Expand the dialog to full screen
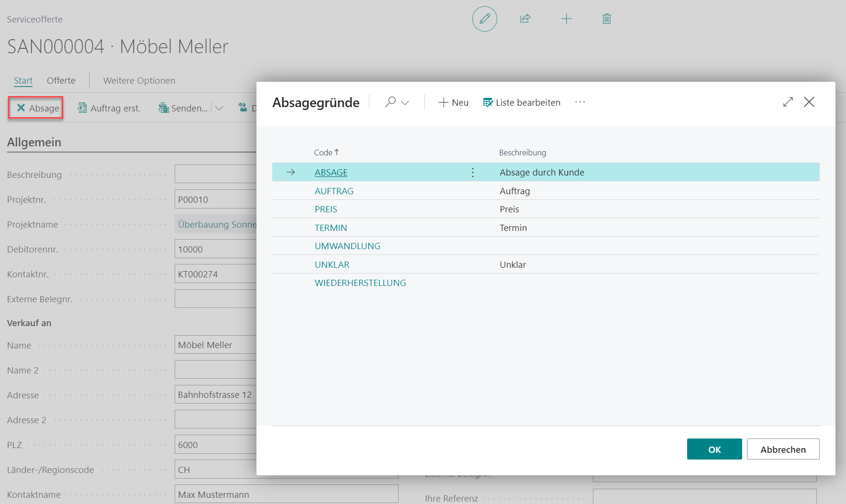 788,102
